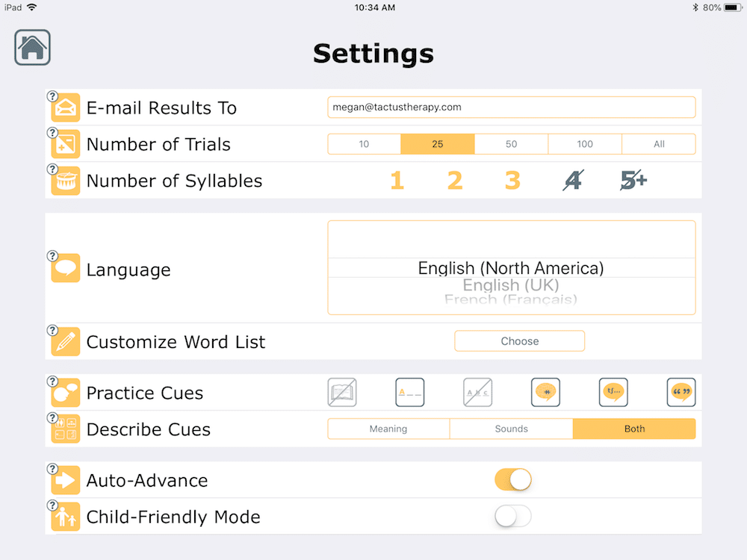Switch Describe Cues to Meaning
Screen dimensions: 747x560
pyautogui.click(x=388, y=429)
